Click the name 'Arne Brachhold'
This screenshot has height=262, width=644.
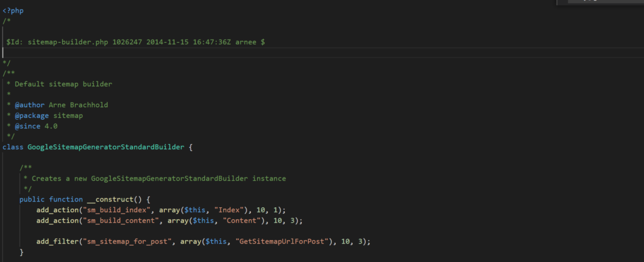[78, 105]
